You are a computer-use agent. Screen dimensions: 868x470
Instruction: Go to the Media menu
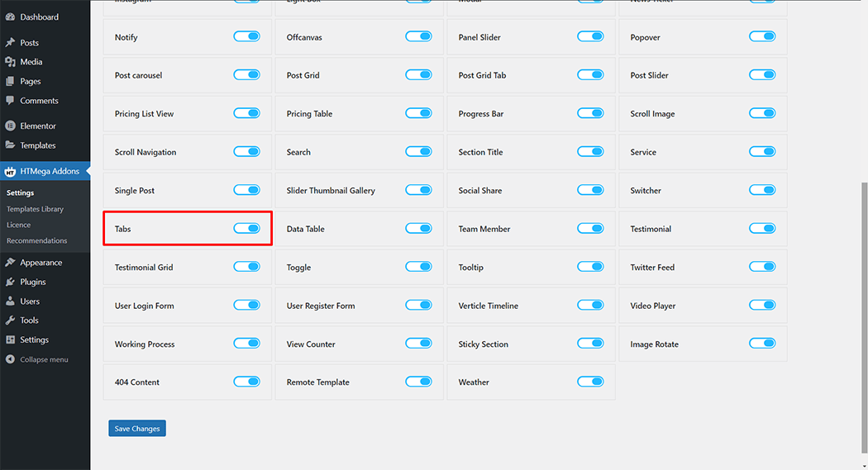(31, 62)
